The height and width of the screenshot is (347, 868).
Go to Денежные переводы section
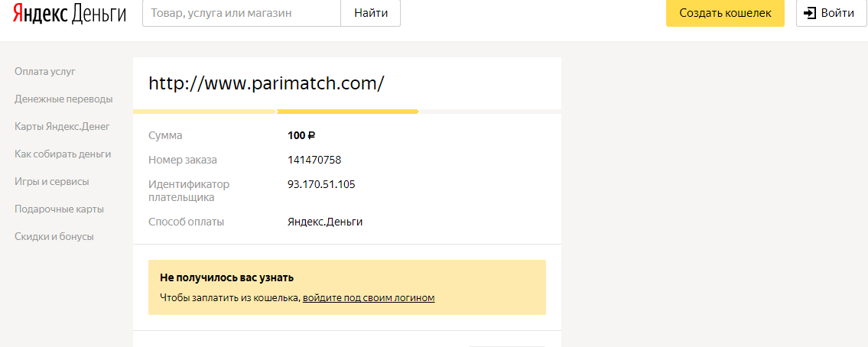(x=63, y=99)
